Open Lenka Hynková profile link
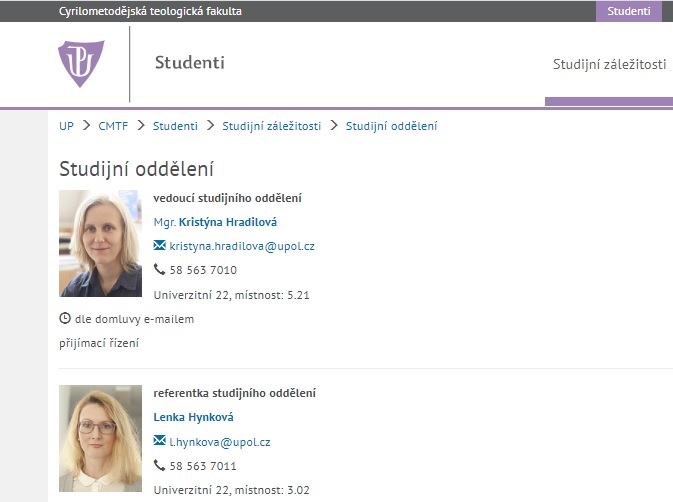The width and height of the screenshot is (673, 502). 194,417
